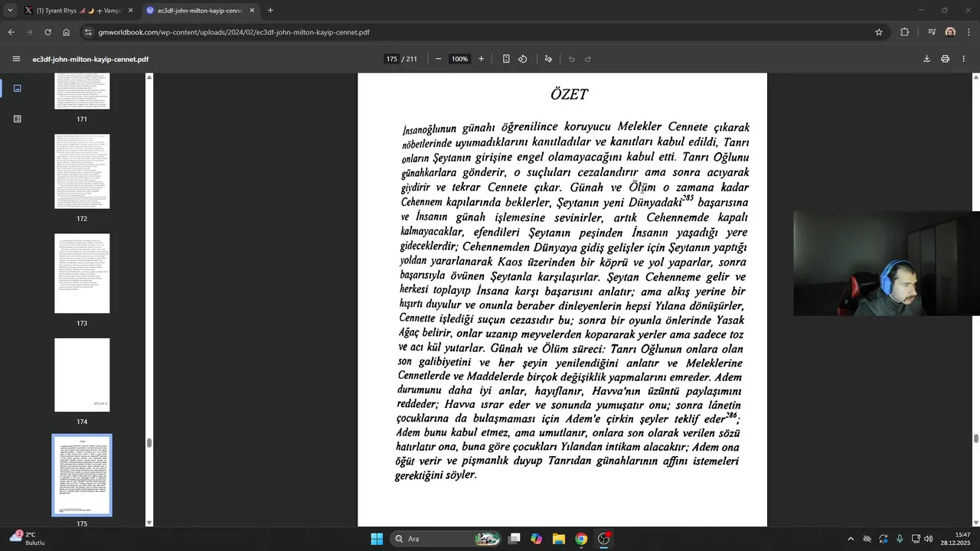
Task: Open the browser home page
Action: (66, 32)
